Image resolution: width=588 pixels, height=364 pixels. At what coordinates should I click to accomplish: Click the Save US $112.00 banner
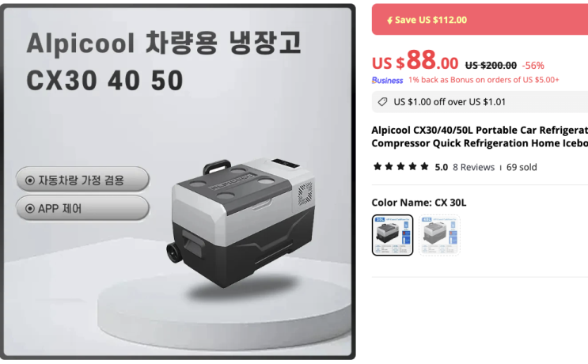[x=480, y=20]
